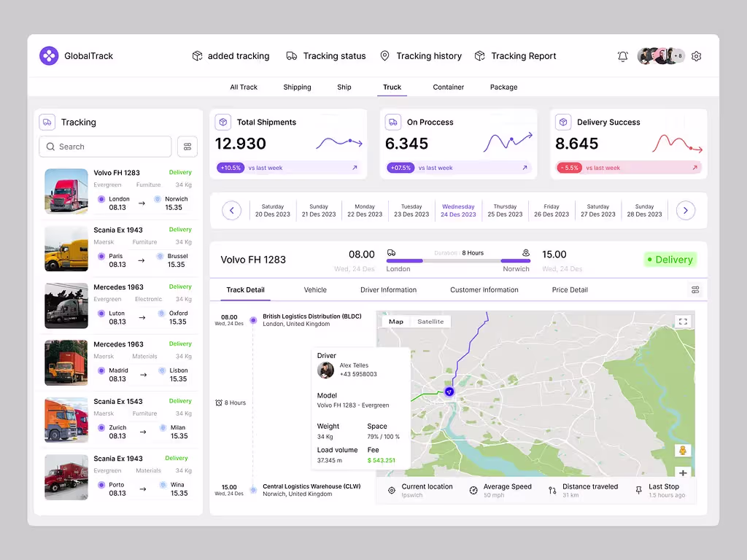747x560 pixels.
Task: Click the Average Speed gauge icon
Action: pos(473,489)
